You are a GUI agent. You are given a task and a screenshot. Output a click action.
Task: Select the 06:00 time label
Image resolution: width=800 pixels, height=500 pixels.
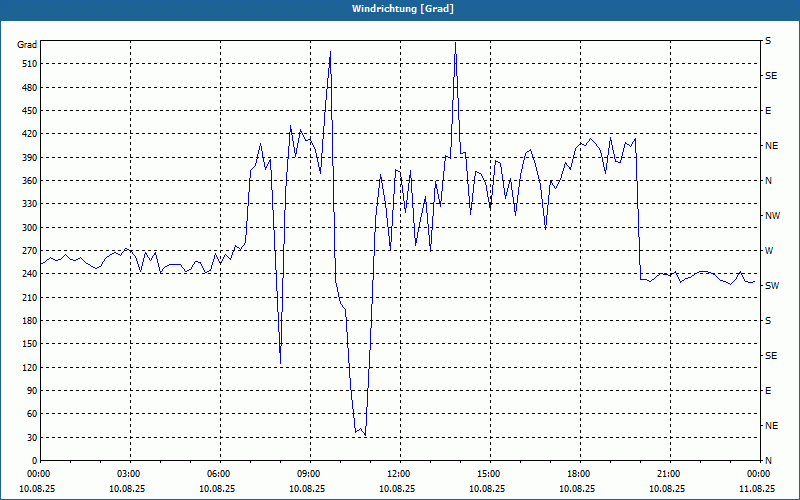pyautogui.click(x=217, y=473)
